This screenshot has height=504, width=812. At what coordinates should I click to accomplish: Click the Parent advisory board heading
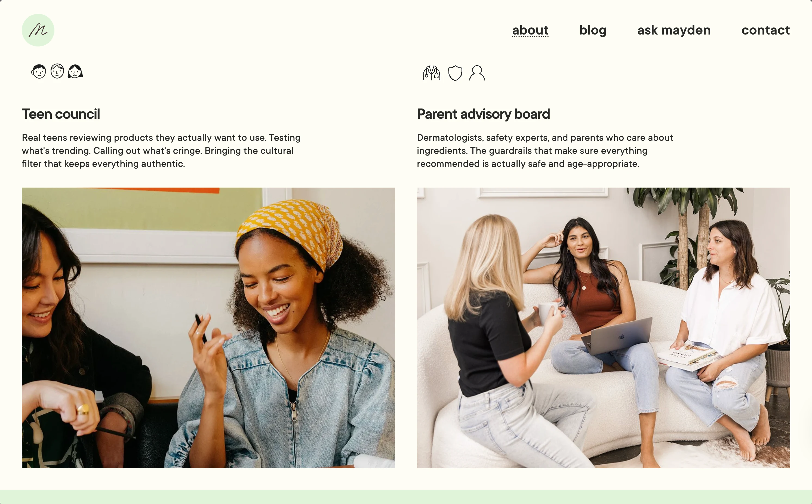(x=483, y=114)
